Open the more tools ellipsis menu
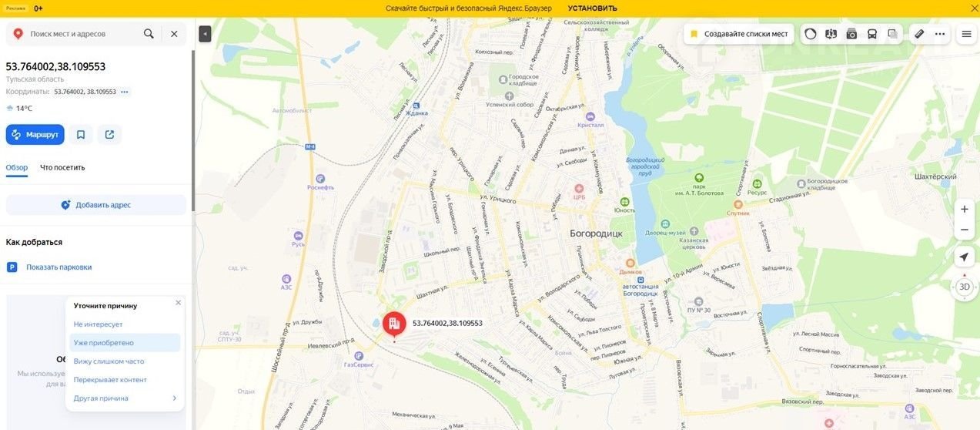The height and width of the screenshot is (430, 980). tap(940, 34)
